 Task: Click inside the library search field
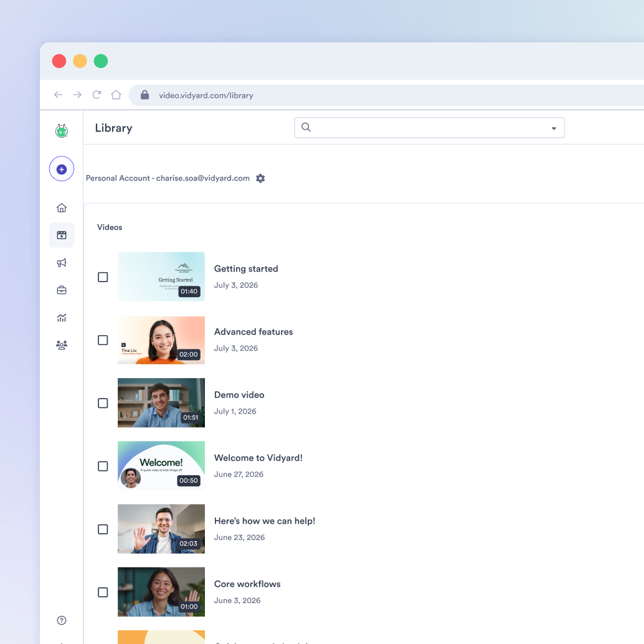(x=429, y=128)
